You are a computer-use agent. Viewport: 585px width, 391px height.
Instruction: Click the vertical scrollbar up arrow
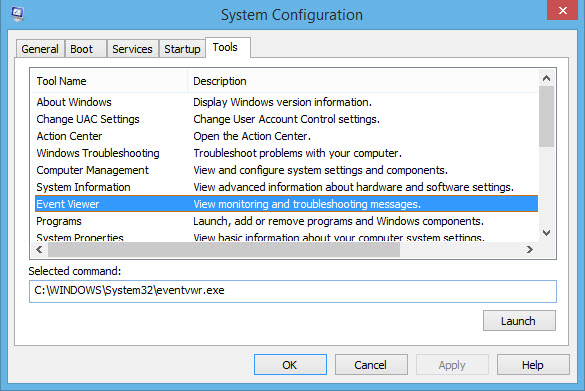click(x=547, y=78)
